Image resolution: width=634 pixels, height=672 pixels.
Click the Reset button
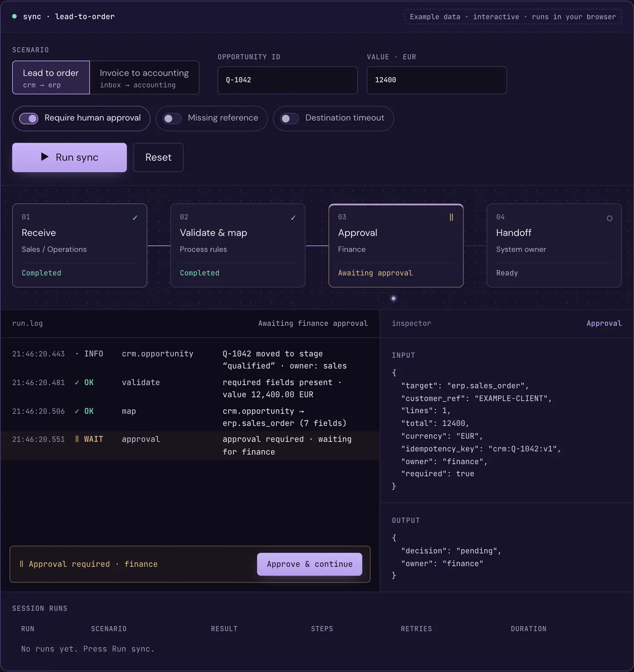[158, 158]
